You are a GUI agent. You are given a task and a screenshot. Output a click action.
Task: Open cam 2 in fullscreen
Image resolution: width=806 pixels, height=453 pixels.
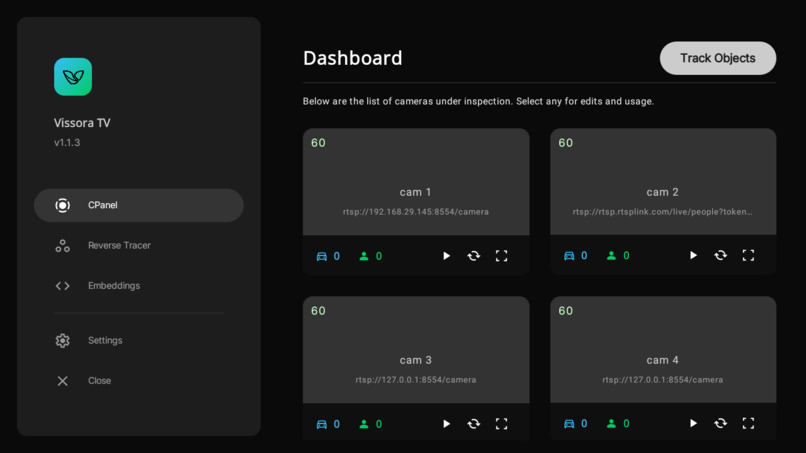click(x=748, y=255)
